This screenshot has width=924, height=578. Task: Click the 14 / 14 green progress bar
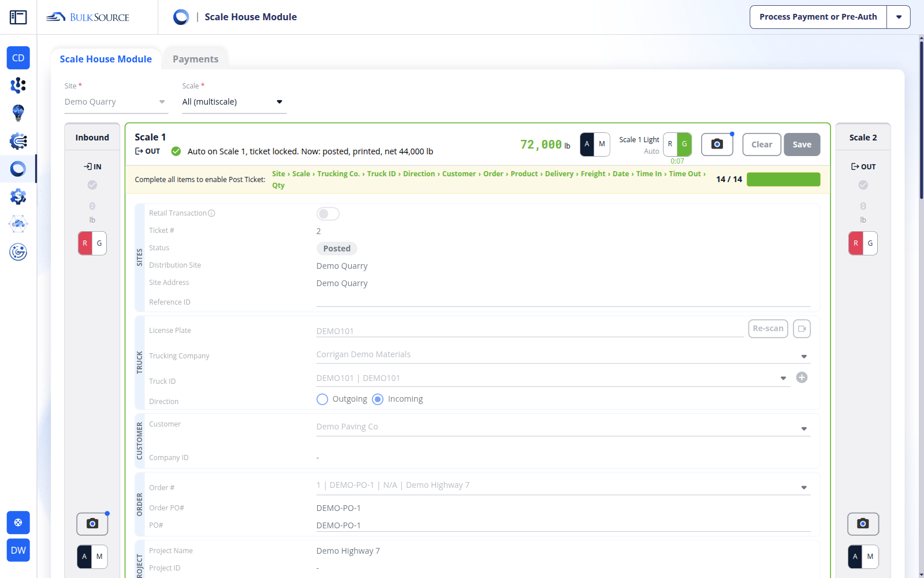click(x=783, y=180)
